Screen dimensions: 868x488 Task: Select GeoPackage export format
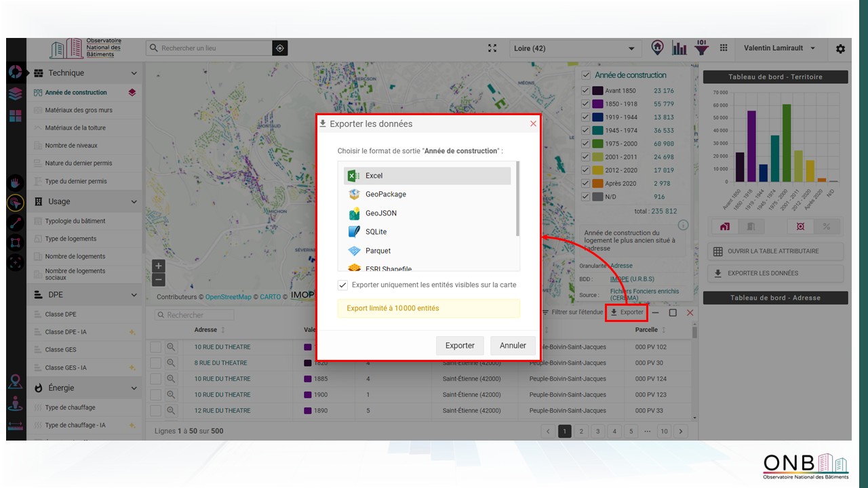pyautogui.click(x=385, y=195)
